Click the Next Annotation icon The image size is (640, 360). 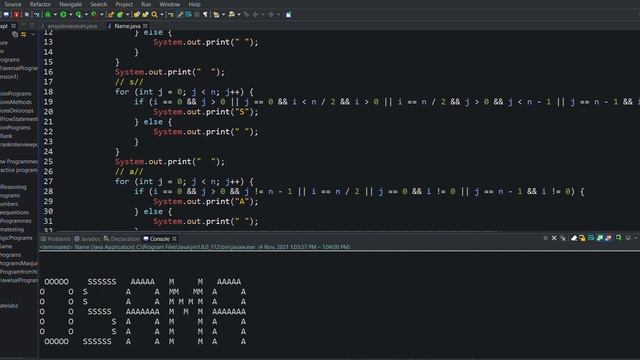(x=216, y=14)
